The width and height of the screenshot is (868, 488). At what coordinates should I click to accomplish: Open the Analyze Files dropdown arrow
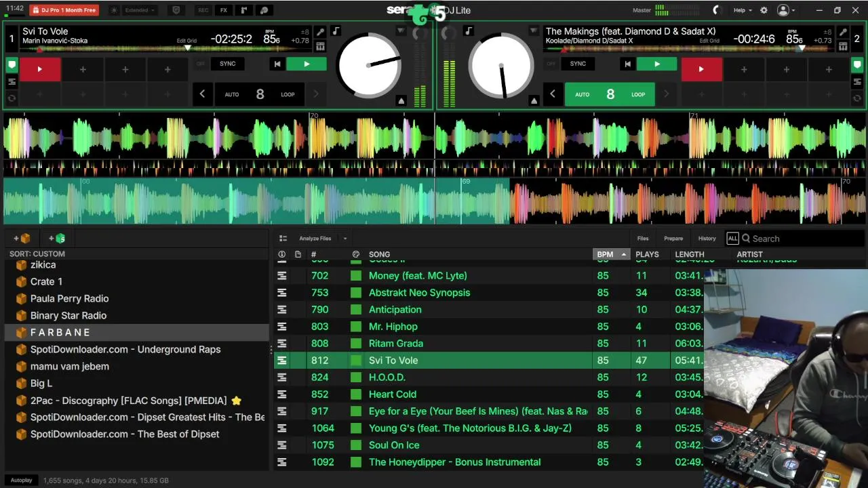coord(344,239)
